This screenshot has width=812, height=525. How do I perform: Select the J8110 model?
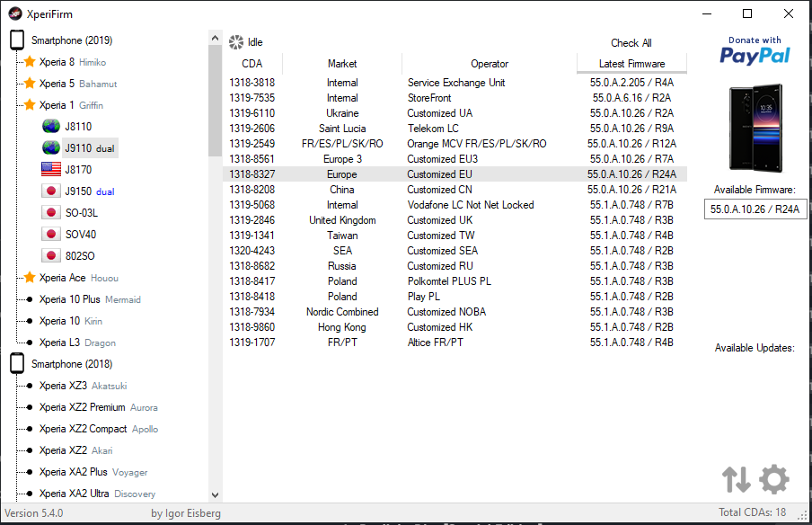(78, 127)
